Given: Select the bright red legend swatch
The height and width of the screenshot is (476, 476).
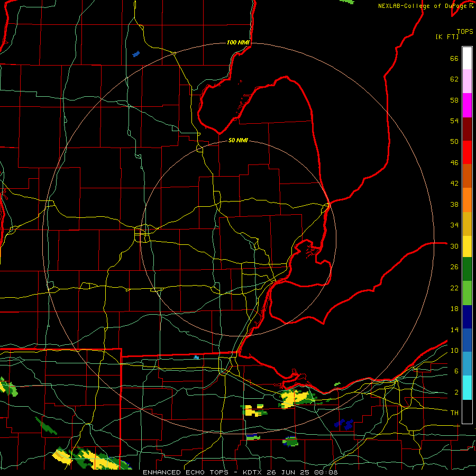Looking at the screenshot, I should (x=467, y=152).
